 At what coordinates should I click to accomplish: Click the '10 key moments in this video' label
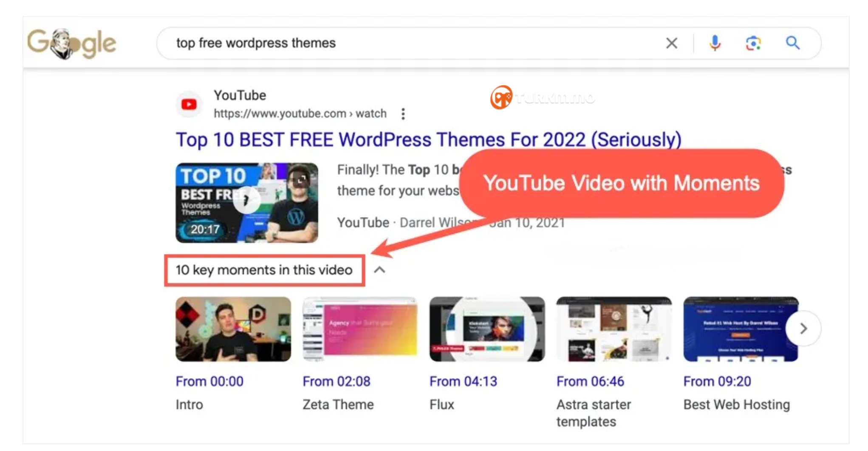[x=264, y=270]
